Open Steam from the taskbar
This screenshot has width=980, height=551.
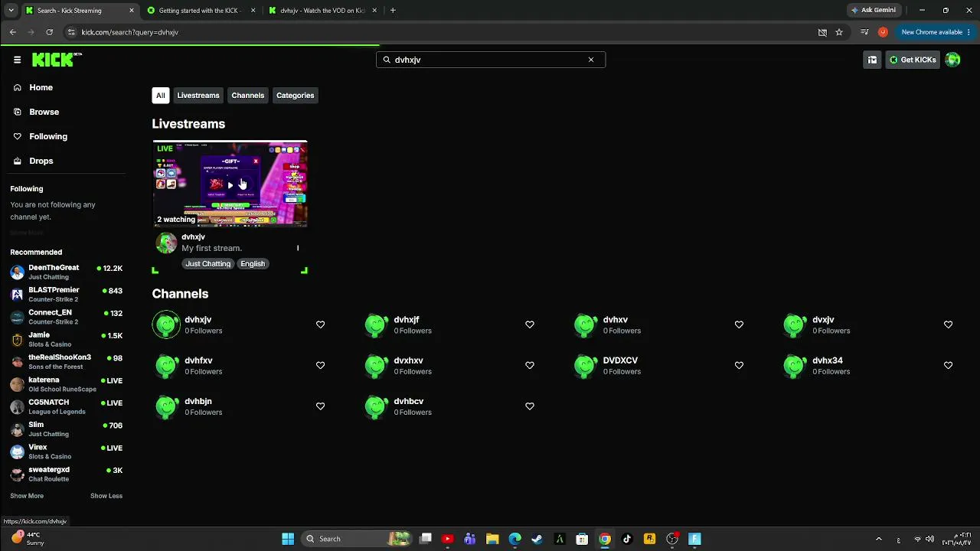coord(537,539)
